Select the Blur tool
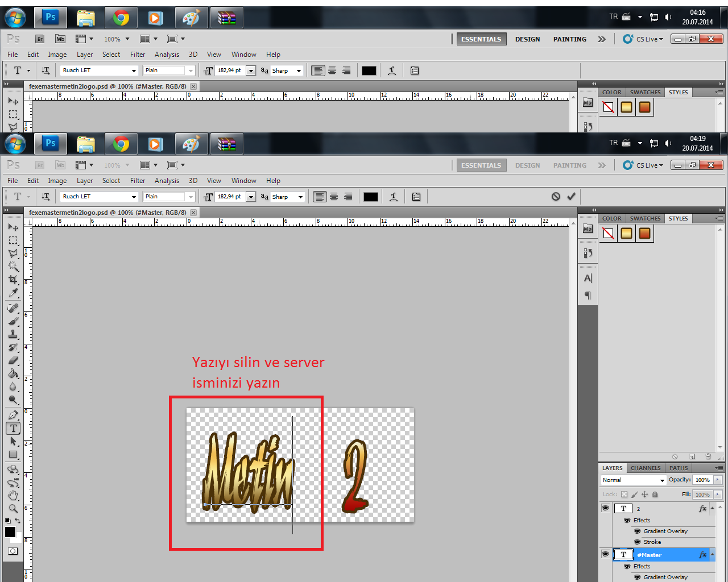The image size is (728, 582). (x=13, y=386)
